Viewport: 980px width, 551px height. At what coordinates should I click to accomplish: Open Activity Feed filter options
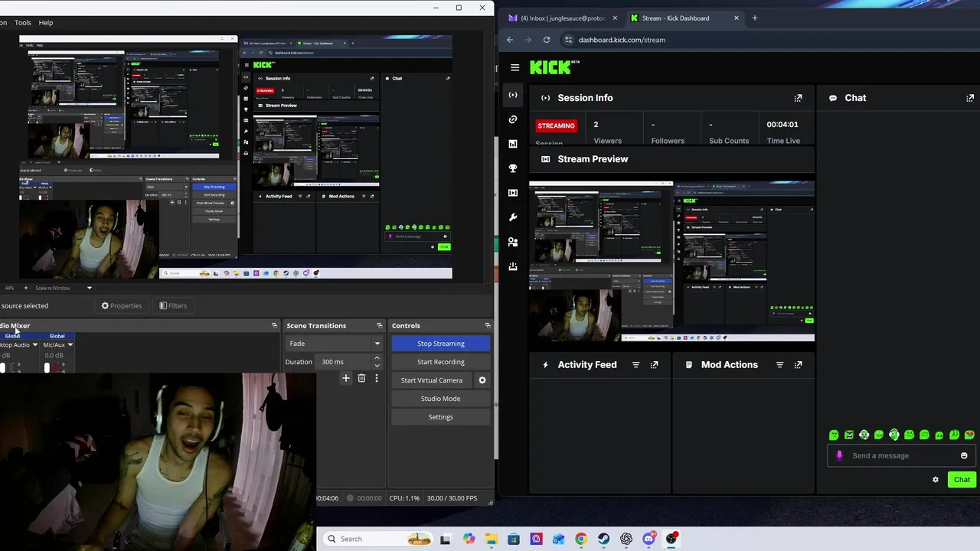635,365
